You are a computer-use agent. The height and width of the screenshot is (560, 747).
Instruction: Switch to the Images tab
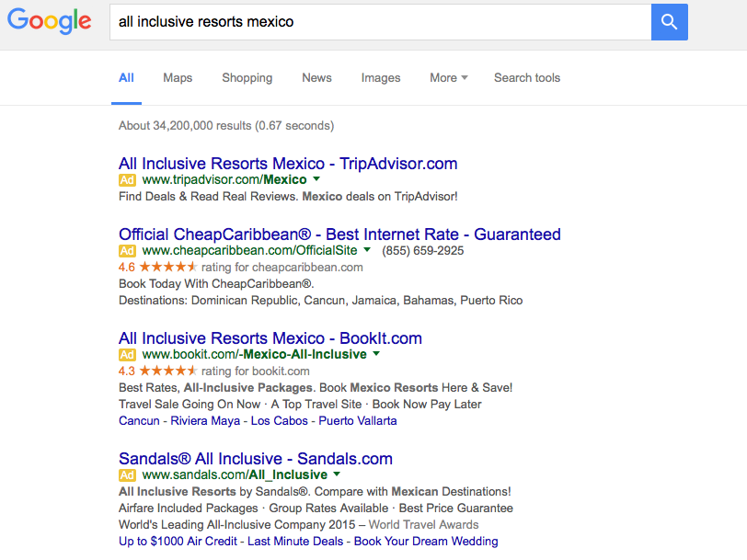(381, 77)
